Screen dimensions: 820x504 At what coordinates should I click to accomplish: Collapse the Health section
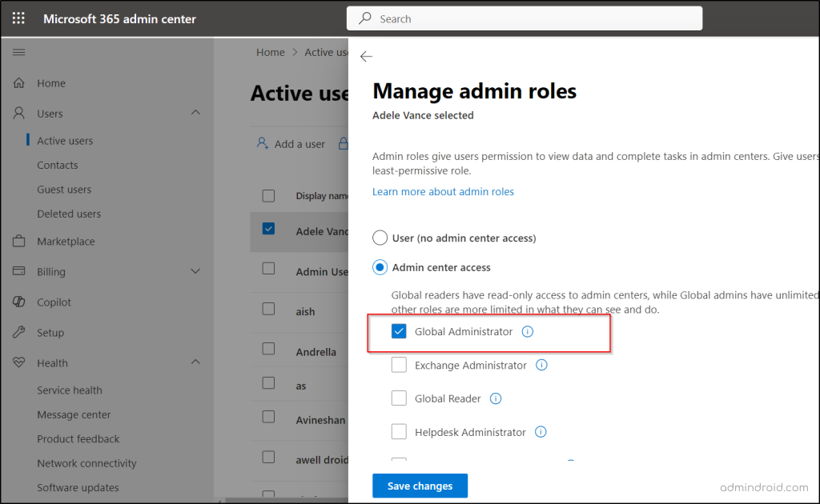pyautogui.click(x=195, y=362)
